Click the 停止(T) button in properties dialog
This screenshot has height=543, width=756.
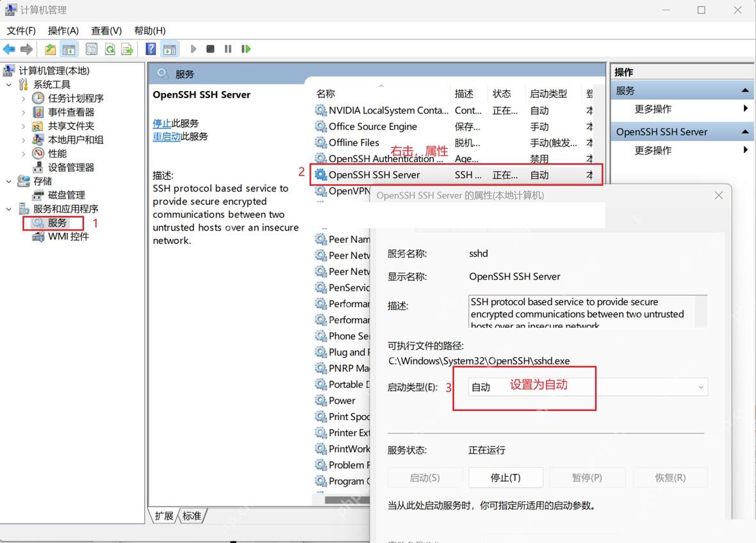coord(505,478)
